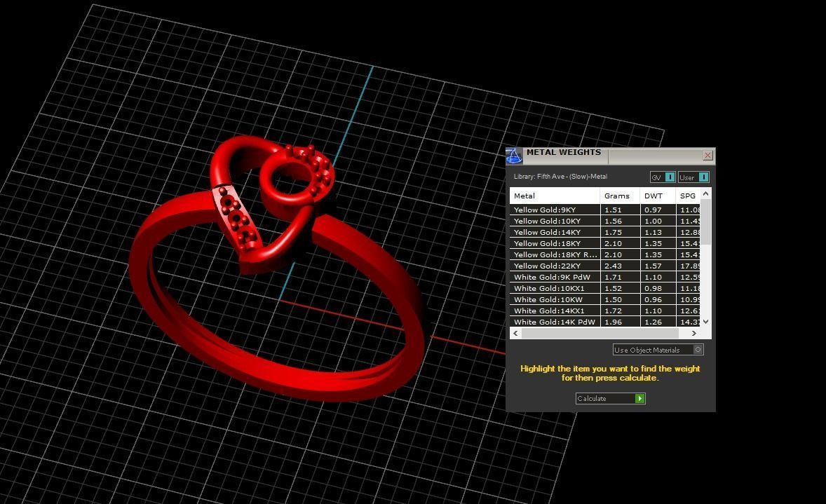The image size is (826, 504).
Task: Click the Library: Fifth Ave label
Action: pyautogui.click(x=560, y=177)
